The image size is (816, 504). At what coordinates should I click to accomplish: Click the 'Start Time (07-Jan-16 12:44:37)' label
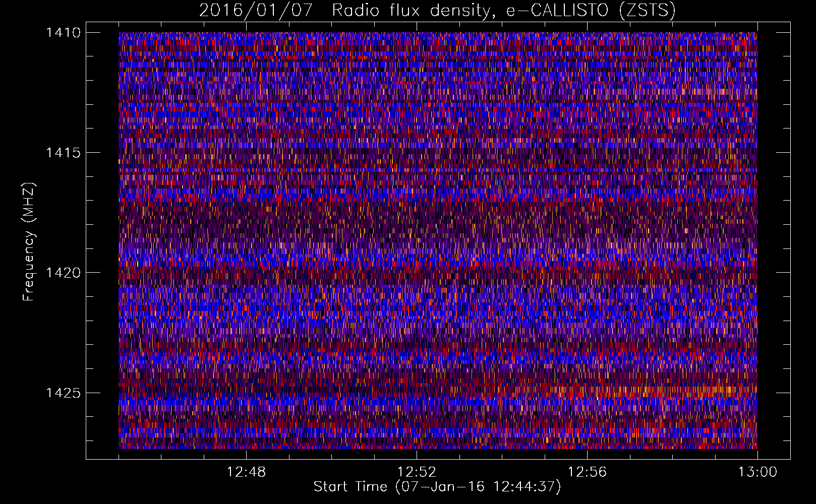437,487
